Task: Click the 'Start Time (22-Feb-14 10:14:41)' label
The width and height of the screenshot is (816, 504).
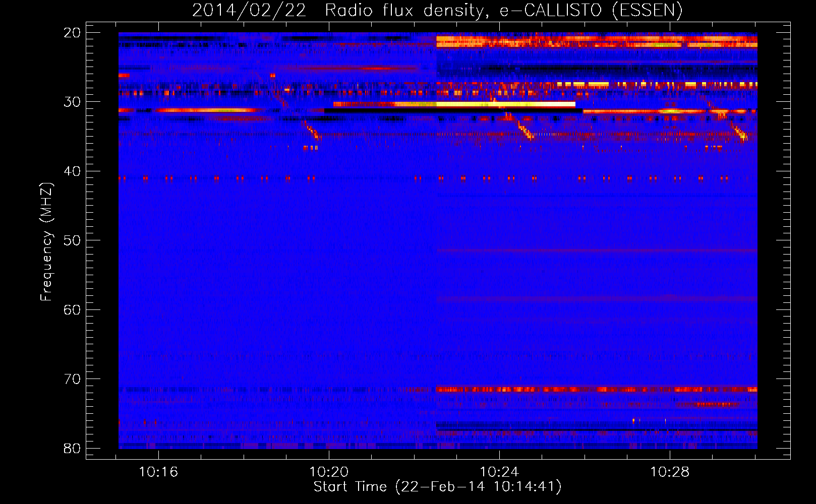Action: click(x=437, y=487)
